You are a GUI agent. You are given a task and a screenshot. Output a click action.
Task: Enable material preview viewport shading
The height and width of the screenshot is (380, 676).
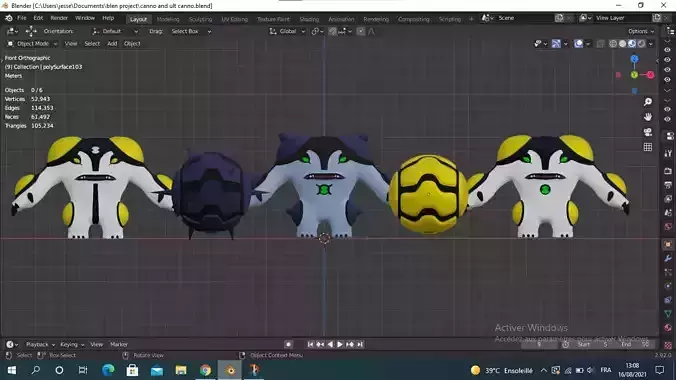point(632,44)
